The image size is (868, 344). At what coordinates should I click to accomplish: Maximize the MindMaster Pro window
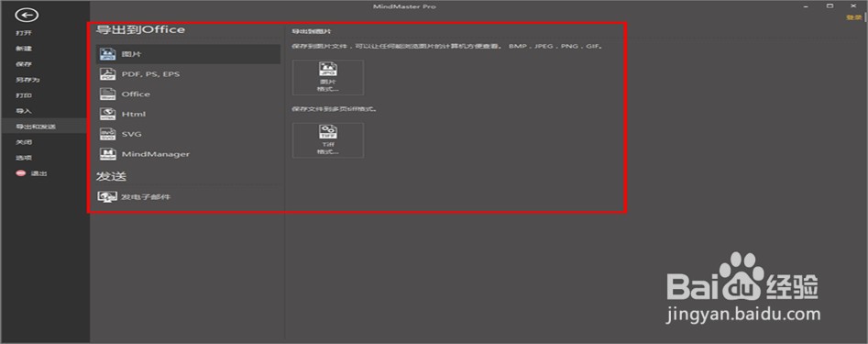click(x=830, y=6)
